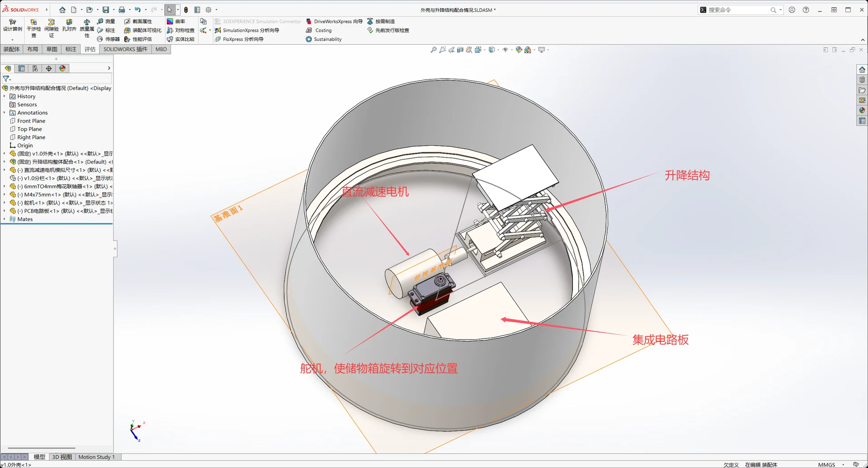
Task: Open the PropertyManager panel tab
Action: click(x=21, y=68)
